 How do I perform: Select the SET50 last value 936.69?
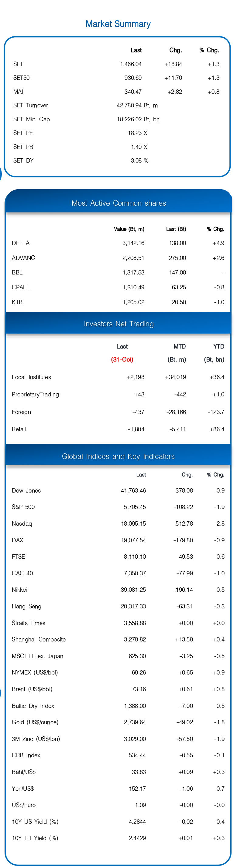133,78
